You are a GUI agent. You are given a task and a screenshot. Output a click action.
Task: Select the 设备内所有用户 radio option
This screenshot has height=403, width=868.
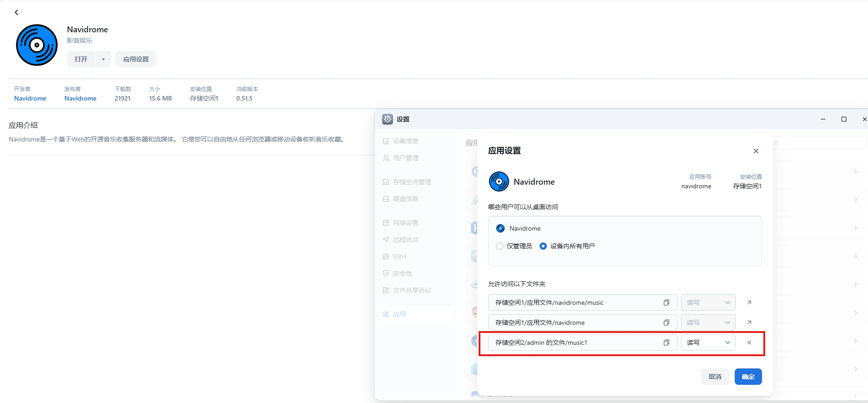pos(543,246)
